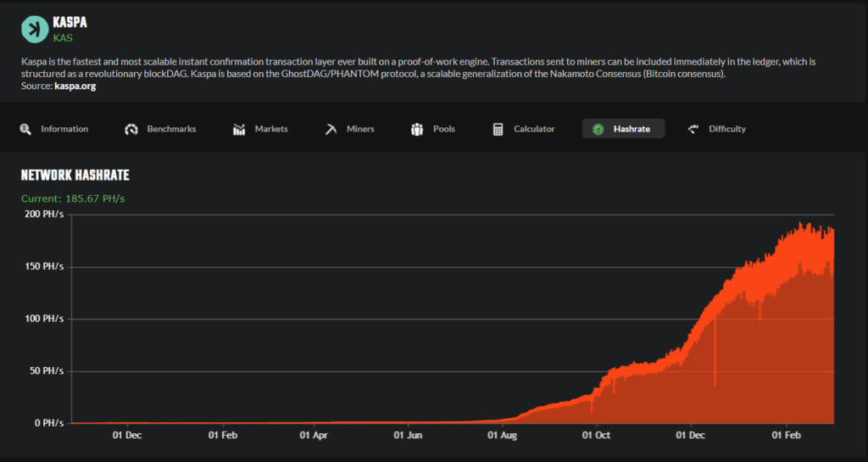
Task: Click the 0 PH/s axis label
Action: click(x=49, y=423)
